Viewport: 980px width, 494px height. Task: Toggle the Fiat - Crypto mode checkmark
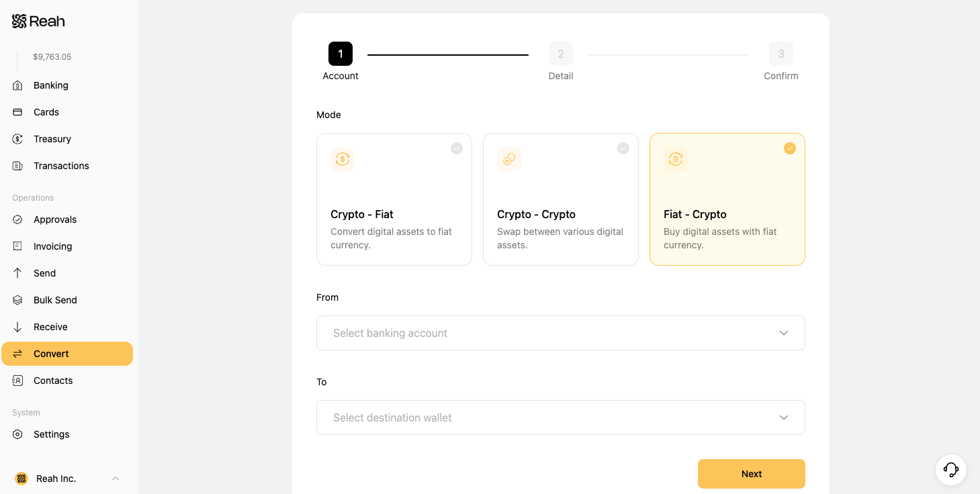pos(790,148)
